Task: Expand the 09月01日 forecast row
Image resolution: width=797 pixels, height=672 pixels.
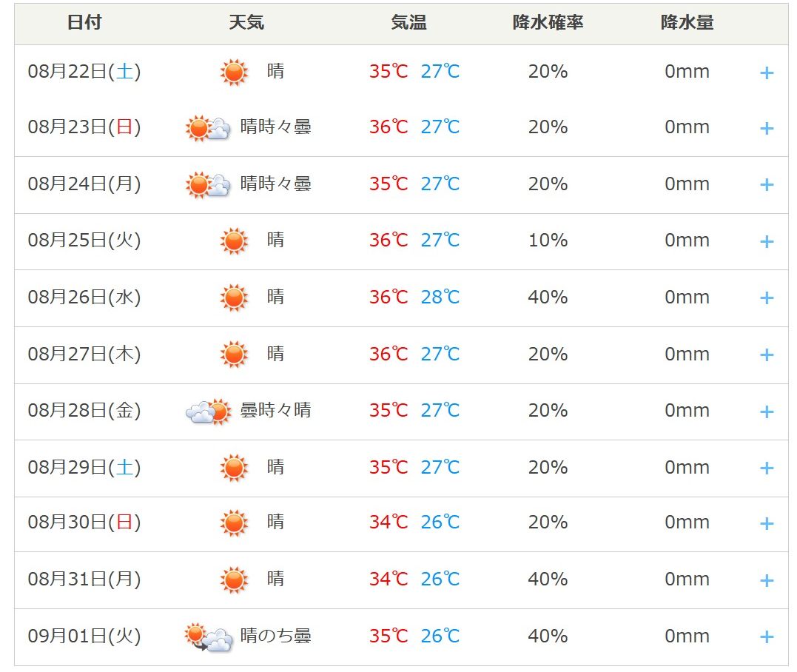Action: point(767,636)
